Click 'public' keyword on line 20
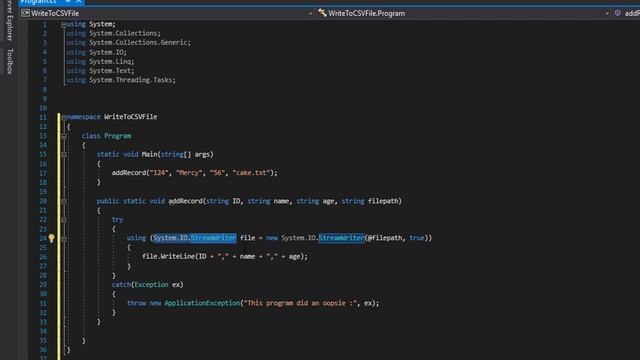Viewport: 640px width, 360px height. point(108,201)
